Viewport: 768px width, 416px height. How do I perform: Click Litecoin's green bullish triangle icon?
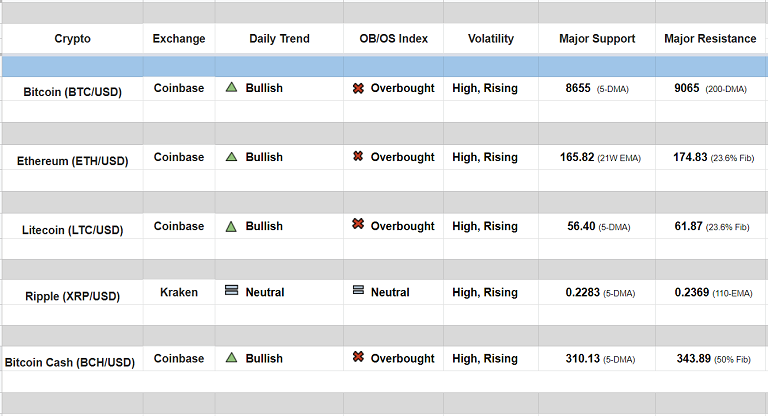231,225
